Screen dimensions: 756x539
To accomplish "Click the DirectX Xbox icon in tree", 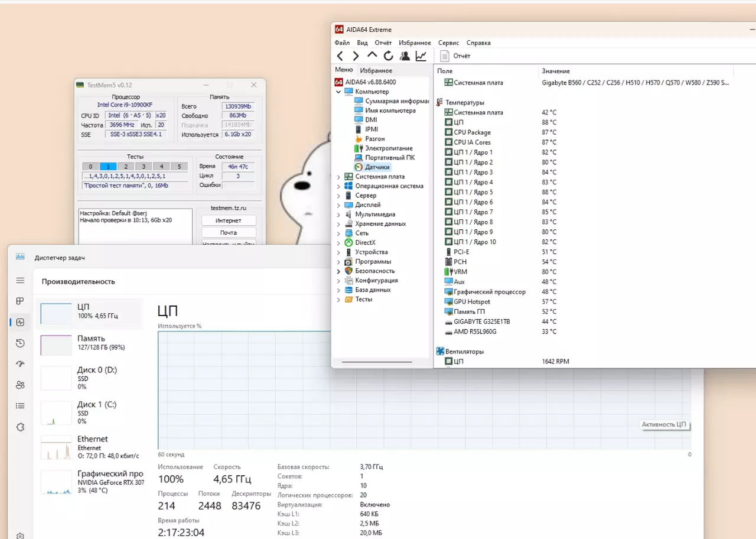I will 349,243.
